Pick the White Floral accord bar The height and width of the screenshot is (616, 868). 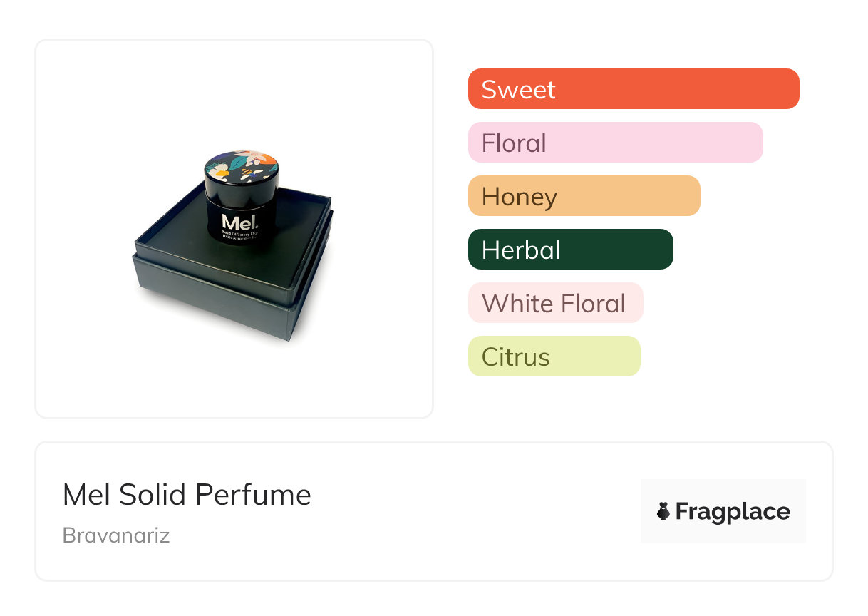point(555,303)
